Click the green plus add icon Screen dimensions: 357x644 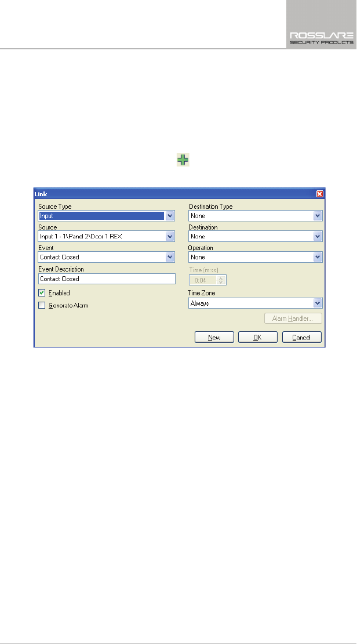[183, 160]
